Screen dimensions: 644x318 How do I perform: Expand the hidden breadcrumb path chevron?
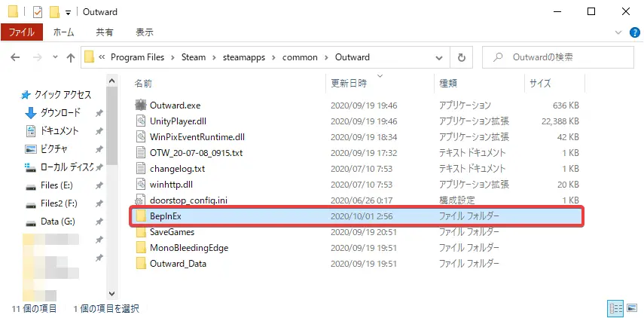point(101,57)
